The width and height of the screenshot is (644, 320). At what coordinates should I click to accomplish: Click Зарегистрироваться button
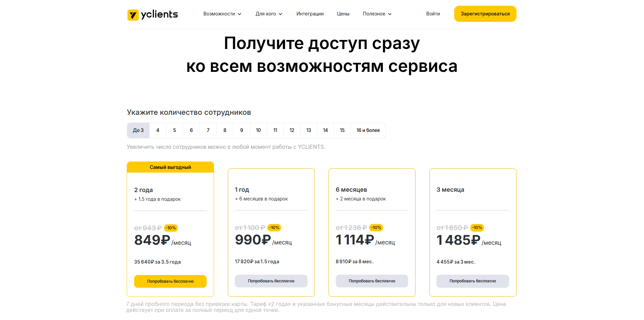[x=485, y=14]
